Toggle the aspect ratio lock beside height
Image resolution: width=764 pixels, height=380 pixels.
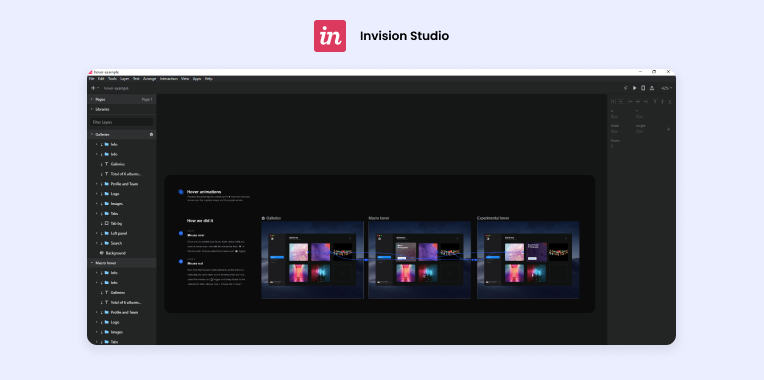[x=668, y=129]
